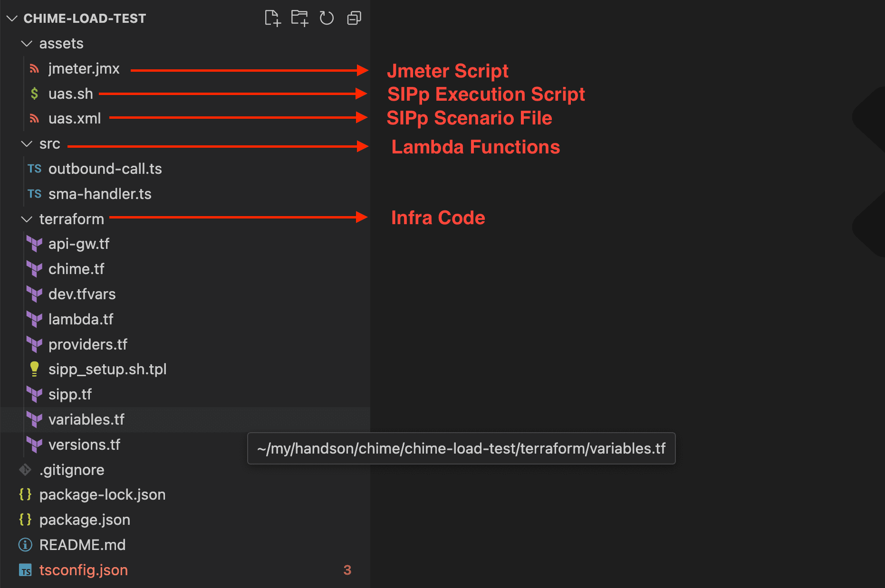Open dev.tfvars file

click(82, 294)
